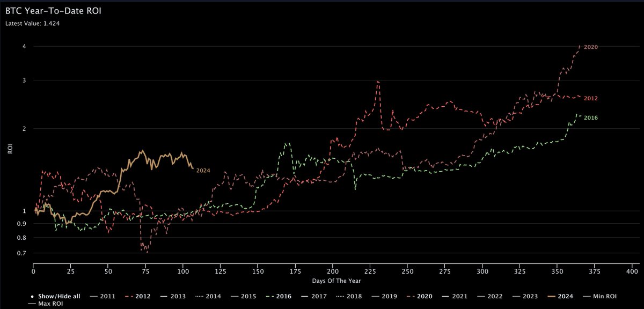Hide the 2015 series via its legend entry
The image size is (644, 309).
[247, 296]
